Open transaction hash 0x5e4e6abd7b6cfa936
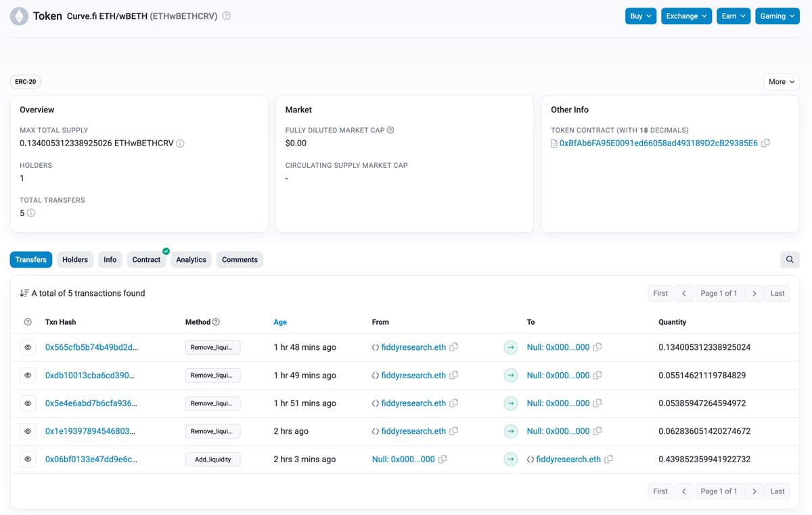The width and height of the screenshot is (812, 515). click(x=91, y=403)
